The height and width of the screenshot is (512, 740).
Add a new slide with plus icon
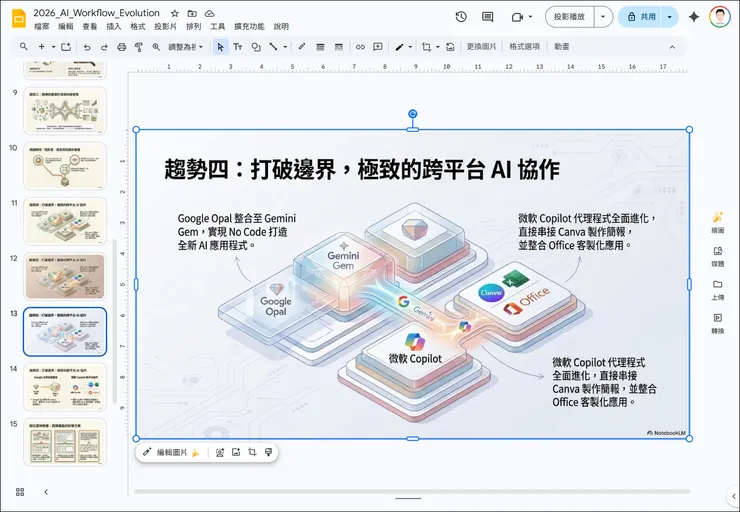point(42,47)
